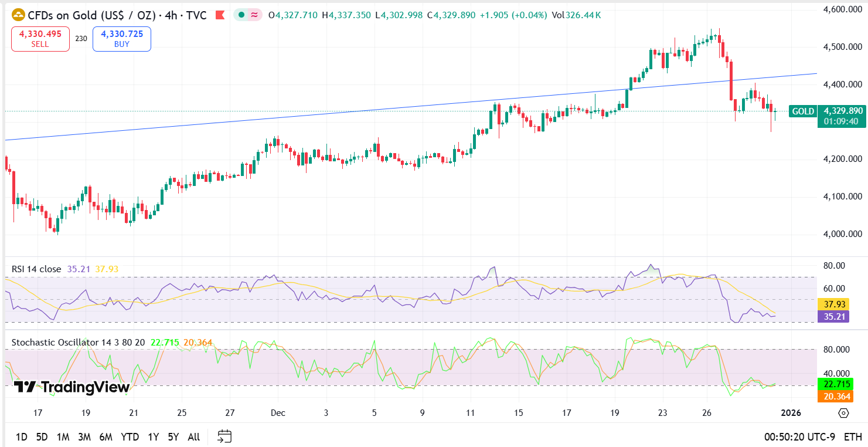Click the TradingView logo watermark

(70, 387)
